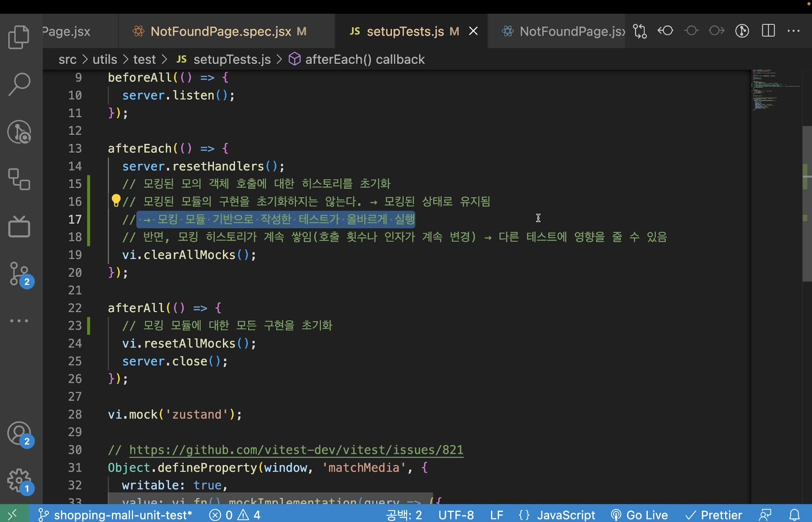Open notifications bell in status bar

pos(794,515)
